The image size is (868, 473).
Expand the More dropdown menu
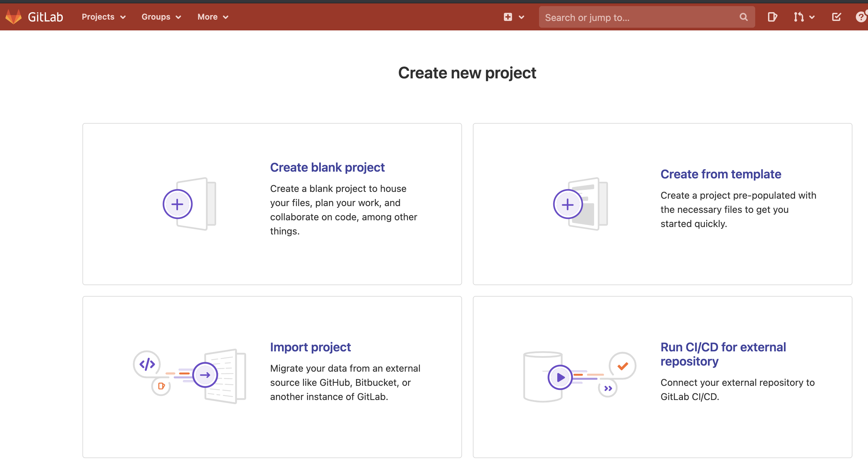(213, 17)
